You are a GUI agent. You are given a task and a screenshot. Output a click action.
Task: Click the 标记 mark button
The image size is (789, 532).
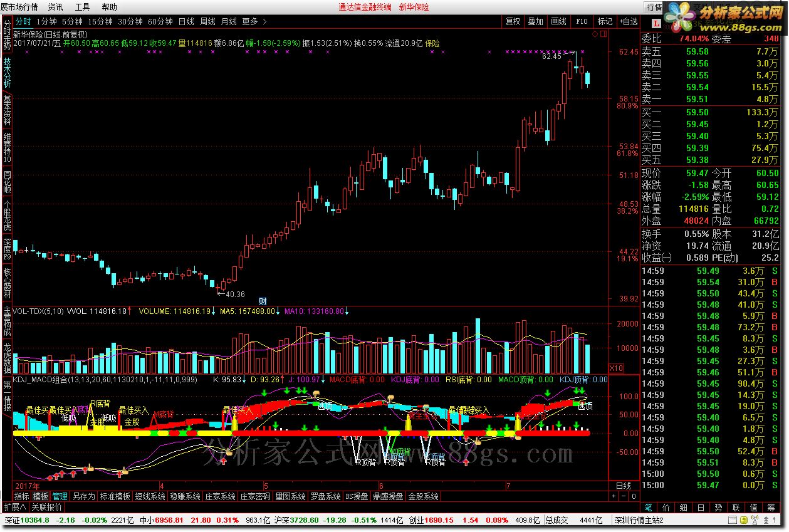click(605, 21)
